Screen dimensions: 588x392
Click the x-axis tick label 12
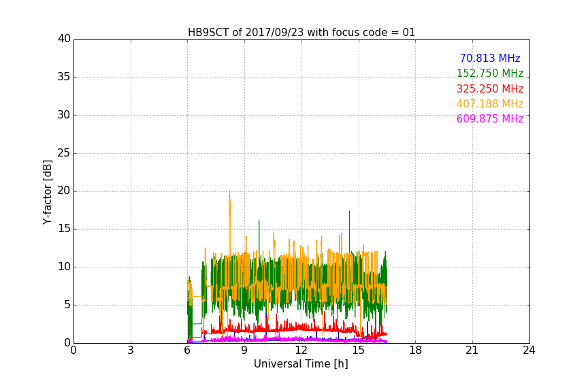[301, 350]
